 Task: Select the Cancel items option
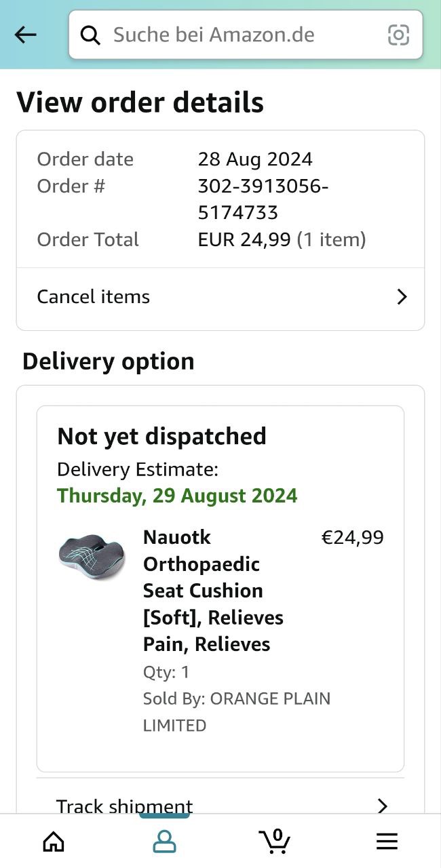click(x=94, y=296)
